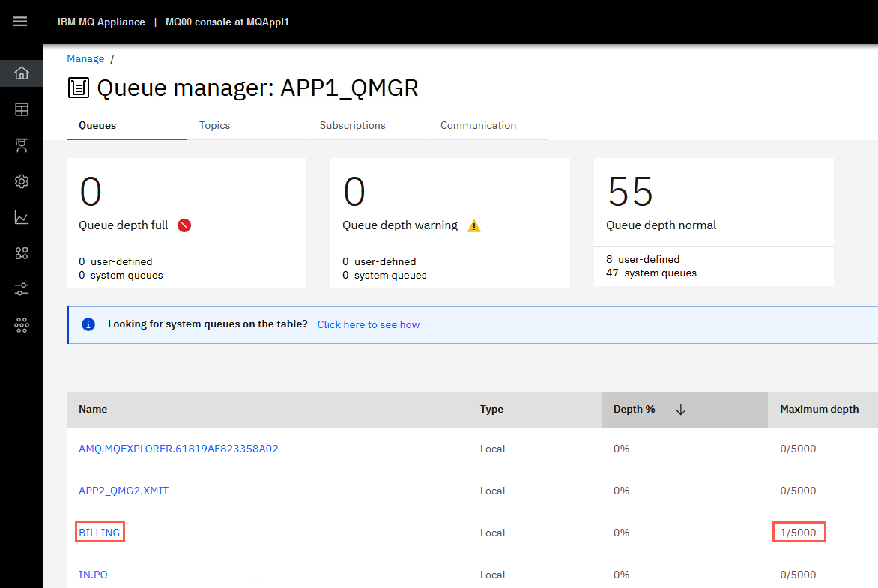The height and width of the screenshot is (588, 878).
Task: Click Local type in the BILLING row
Action: (x=493, y=533)
